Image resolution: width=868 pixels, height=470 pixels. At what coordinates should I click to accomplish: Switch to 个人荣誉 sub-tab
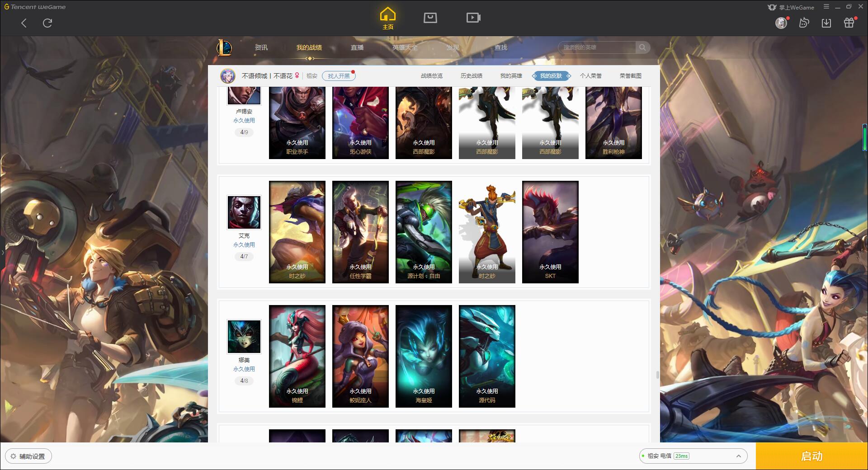591,76
